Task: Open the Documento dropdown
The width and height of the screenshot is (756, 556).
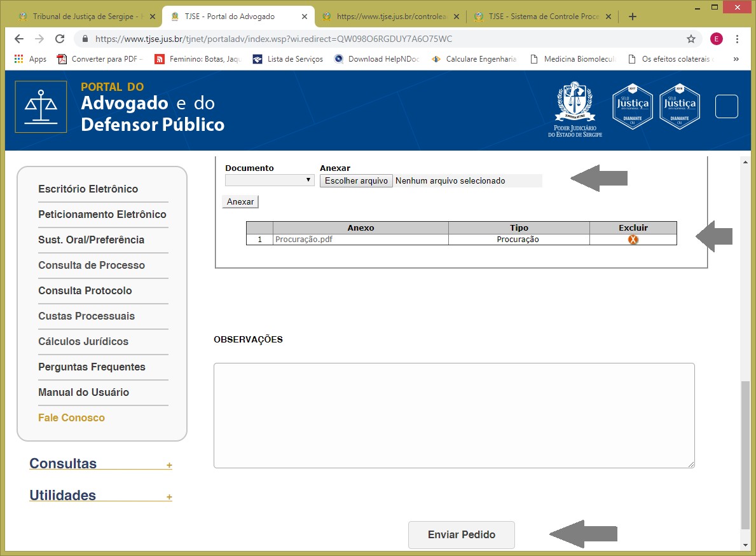Action: (x=270, y=180)
